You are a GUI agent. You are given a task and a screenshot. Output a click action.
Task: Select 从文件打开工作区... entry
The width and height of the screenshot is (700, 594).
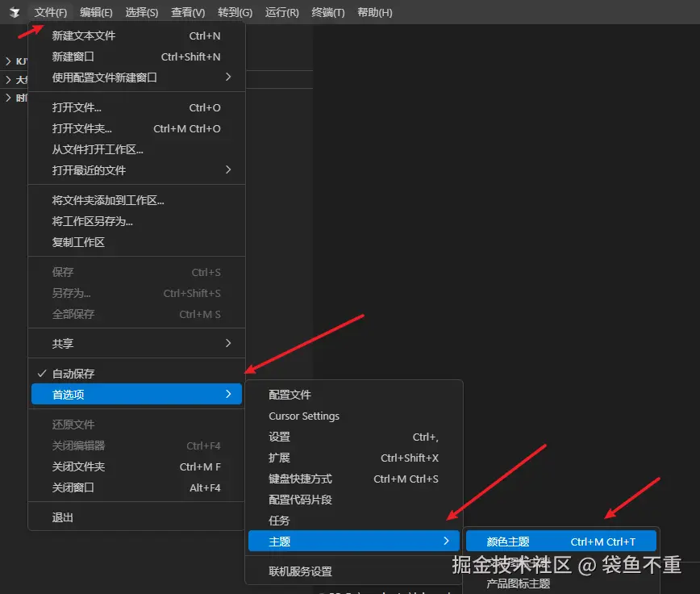(136, 149)
